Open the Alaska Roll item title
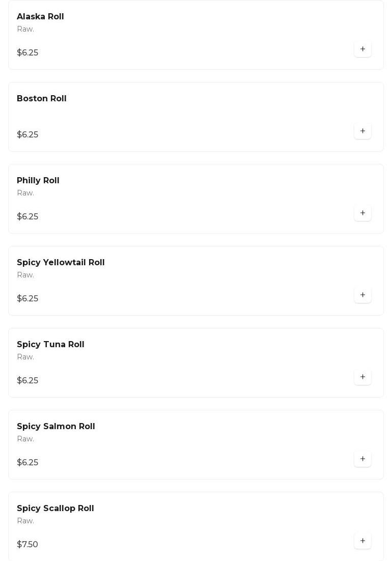The height and width of the screenshot is (561, 392). pyautogui.click(x=40, y=17)
